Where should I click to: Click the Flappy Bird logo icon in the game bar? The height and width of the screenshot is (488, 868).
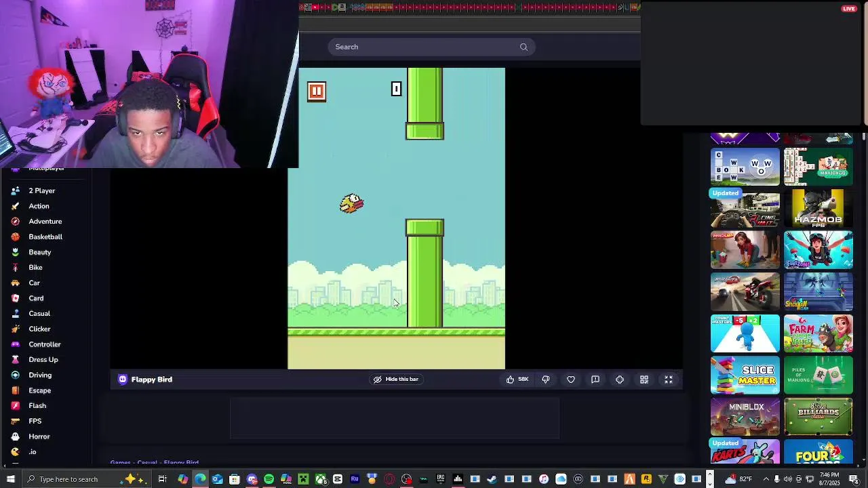coord(123,380)
